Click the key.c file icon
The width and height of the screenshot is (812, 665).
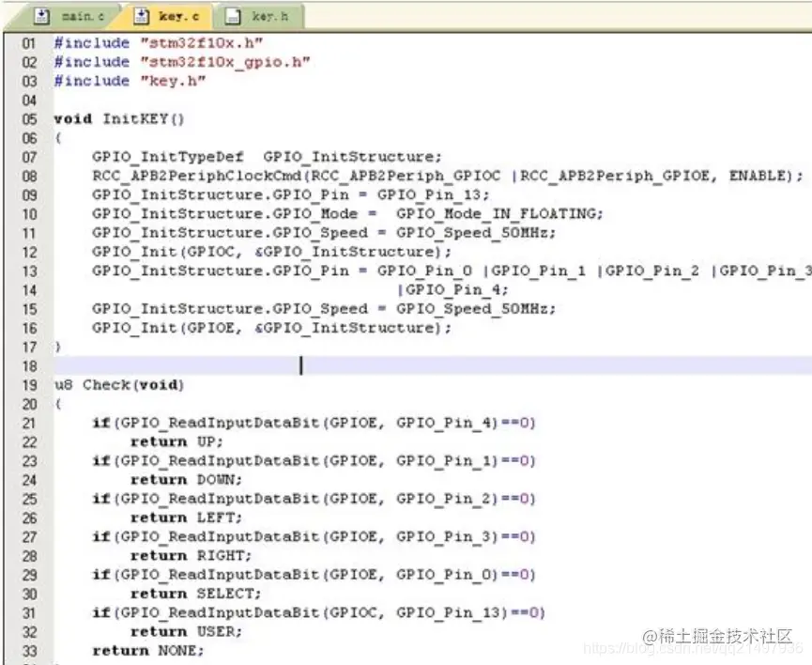tap(141, 17)
